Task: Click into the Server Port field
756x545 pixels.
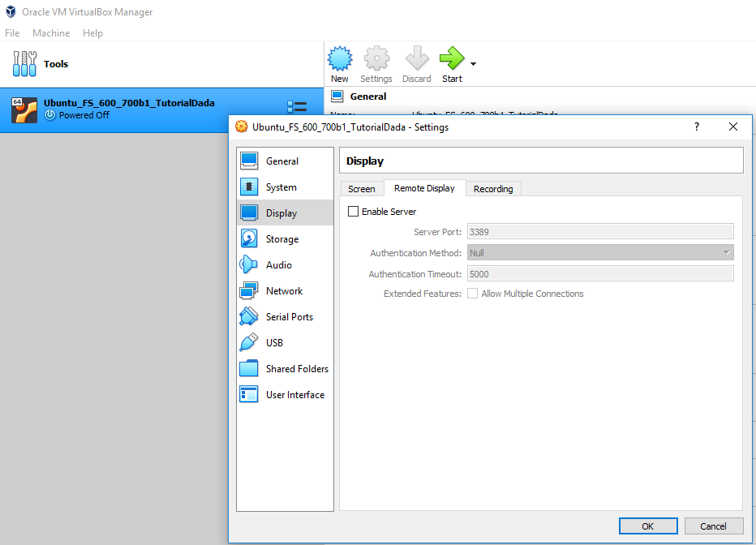Action: click(x=599, y=232)
